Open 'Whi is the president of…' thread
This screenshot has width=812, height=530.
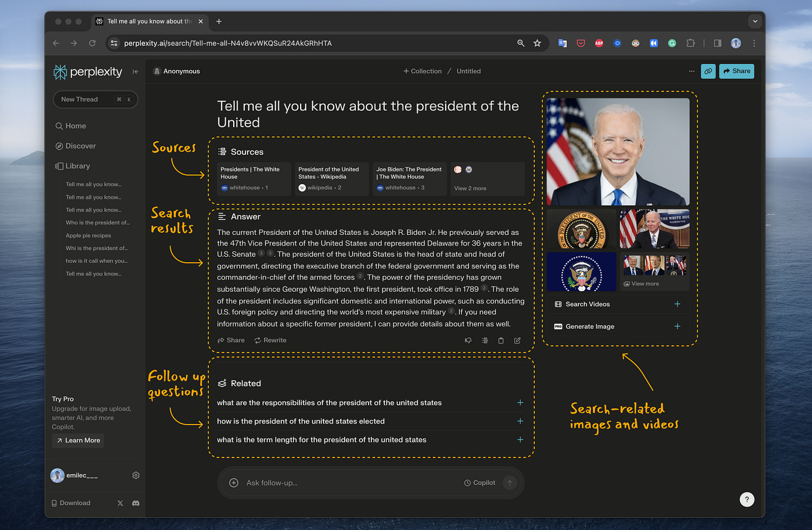click(96, 248)
